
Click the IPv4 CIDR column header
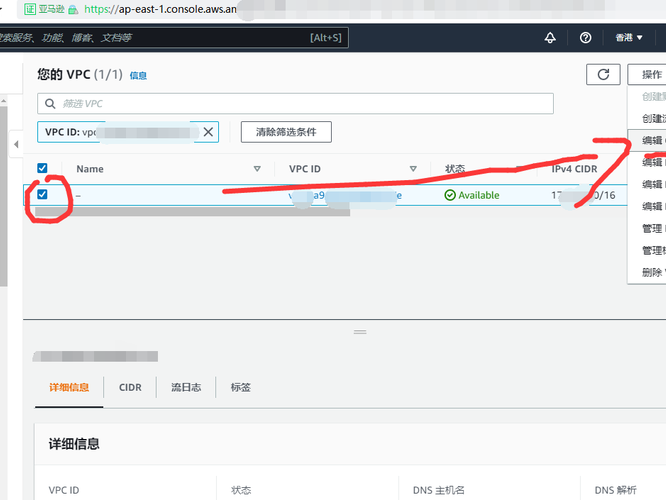(x=574, y=169)
